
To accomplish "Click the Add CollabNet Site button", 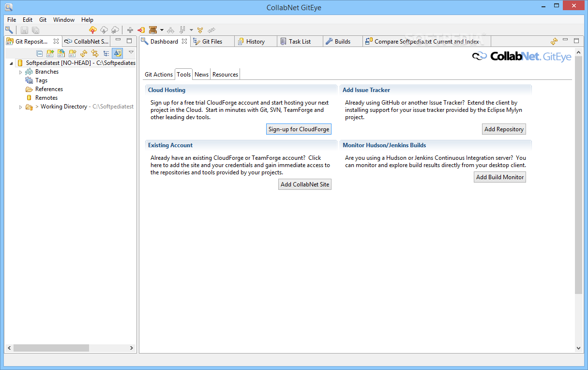I will pos(305,184).
